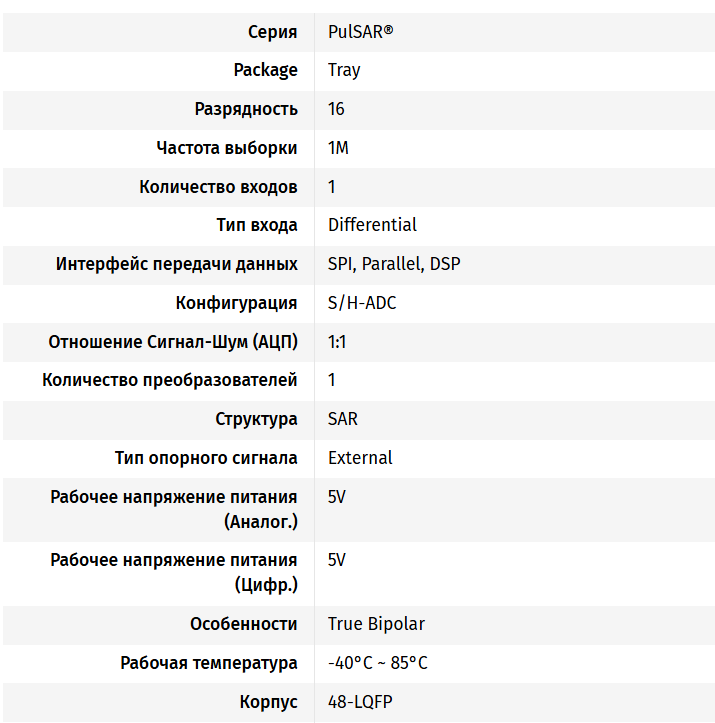Click the 48-LQFP package case value
The width and height of the screenshot is (715, 723).
pyautogui.click(x=360, y=702)
